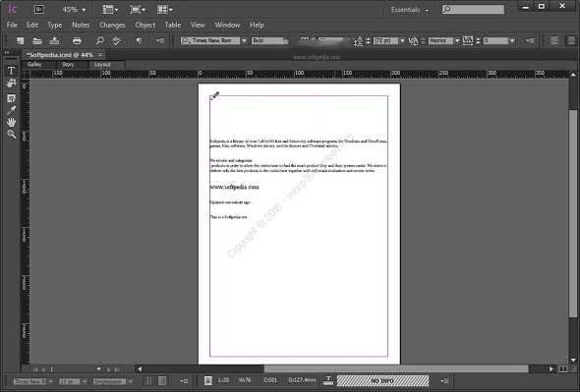Open the Type menu

(x=55, y=25)
